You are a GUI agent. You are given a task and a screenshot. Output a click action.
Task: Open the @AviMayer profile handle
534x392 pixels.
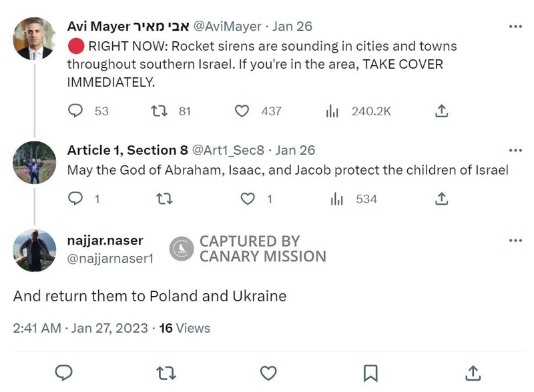click(227, 27)
